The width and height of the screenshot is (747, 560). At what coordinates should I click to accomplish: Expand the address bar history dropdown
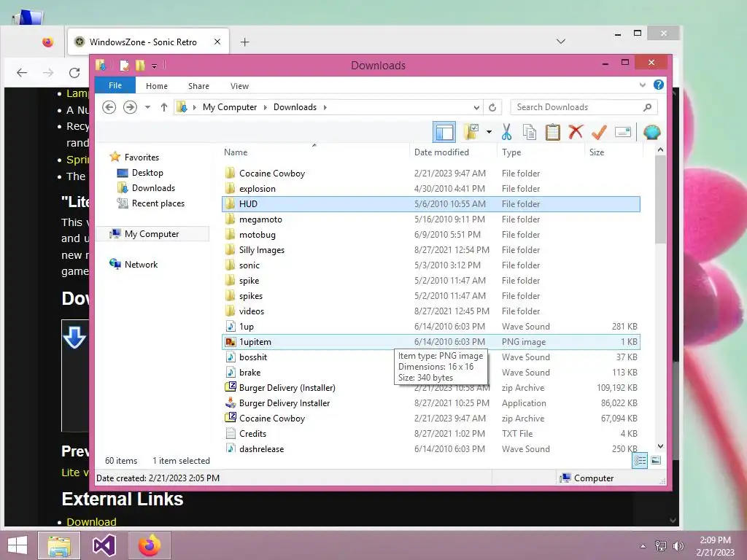476,108
